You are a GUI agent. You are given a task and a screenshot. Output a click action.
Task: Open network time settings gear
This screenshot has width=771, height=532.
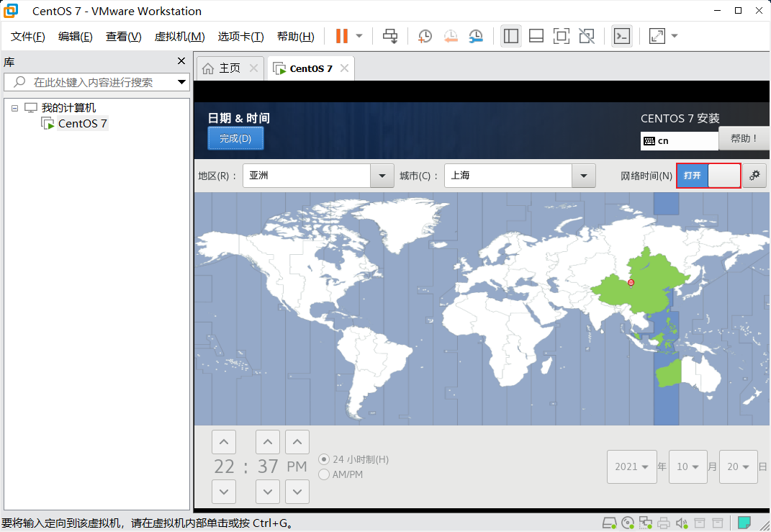click(x=754, y=176)
